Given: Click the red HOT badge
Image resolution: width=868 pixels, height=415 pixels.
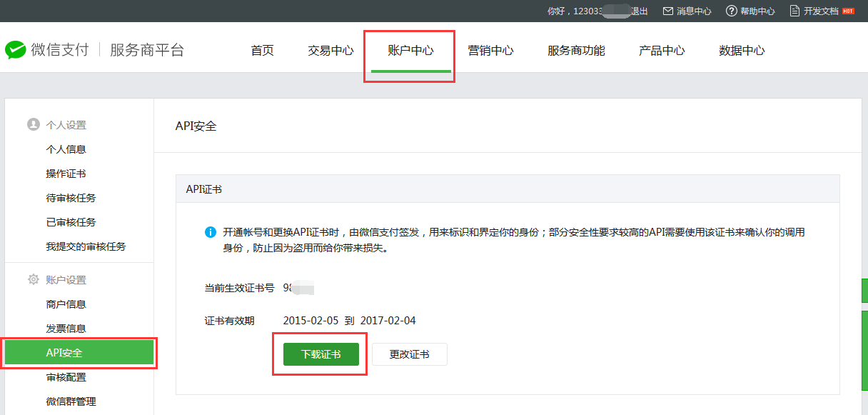Looking at the screenshot, I should pos(848,11).
